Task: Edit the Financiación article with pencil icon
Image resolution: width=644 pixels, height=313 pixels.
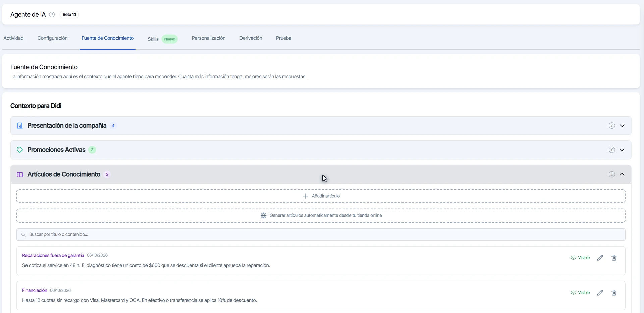Action: pos(600,293)
